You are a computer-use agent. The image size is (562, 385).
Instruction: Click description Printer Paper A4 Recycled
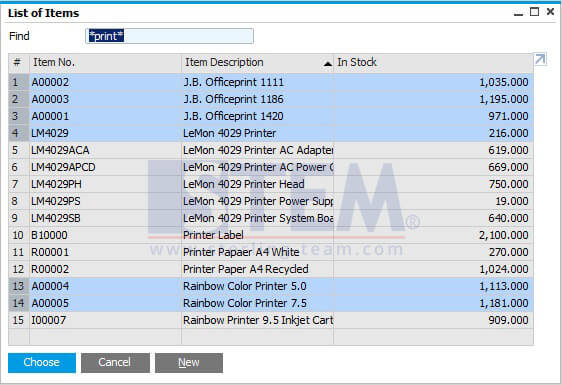click(x=246, y=269)
